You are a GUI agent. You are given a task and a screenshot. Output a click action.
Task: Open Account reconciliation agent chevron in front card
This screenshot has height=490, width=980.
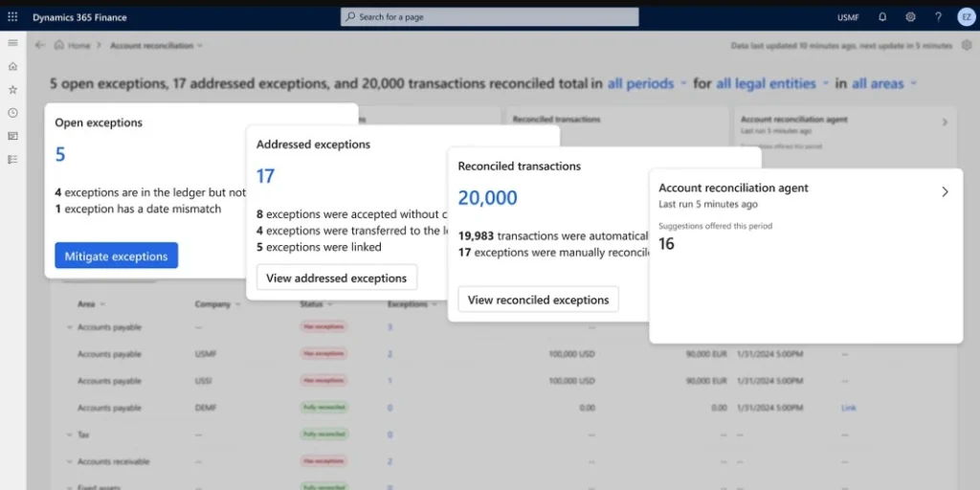tap(945, 191)
